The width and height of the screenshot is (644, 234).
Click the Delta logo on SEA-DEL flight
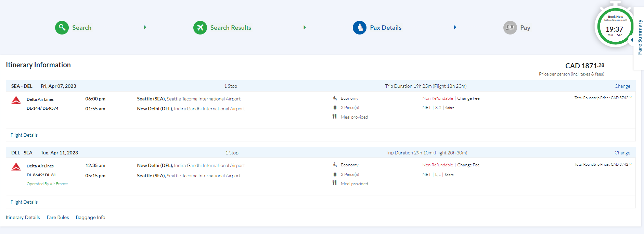click(x=16, y=100)
